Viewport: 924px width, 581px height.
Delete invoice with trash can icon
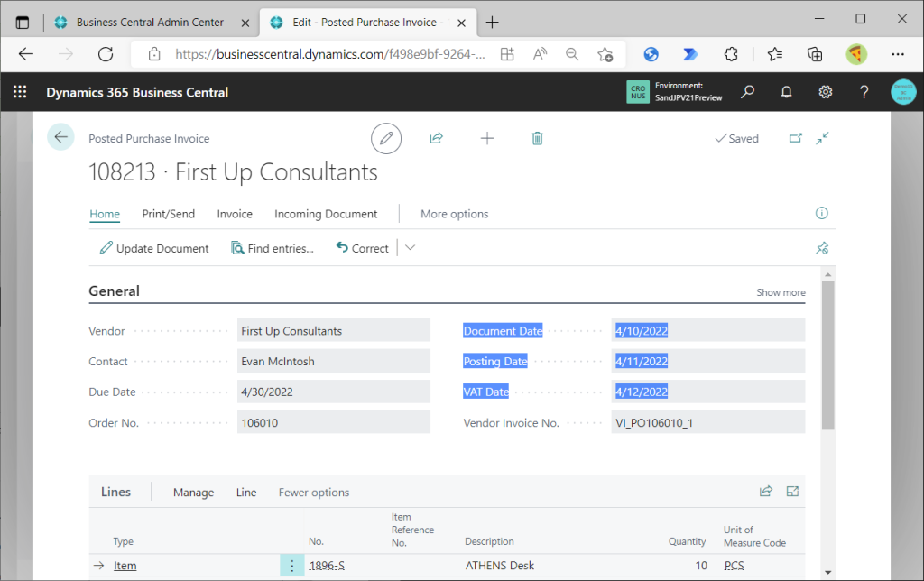coord(538,138)
